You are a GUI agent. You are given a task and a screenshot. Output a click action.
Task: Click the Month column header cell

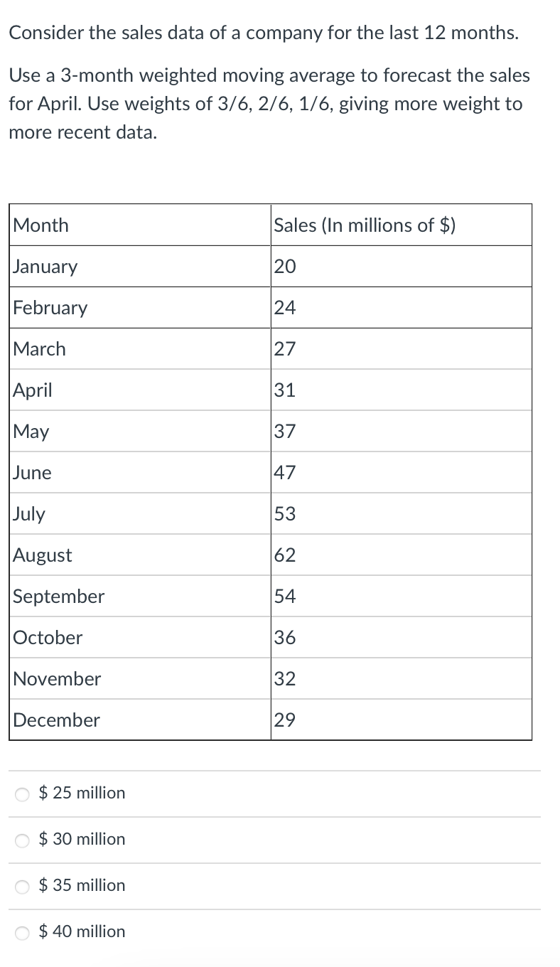140,225
